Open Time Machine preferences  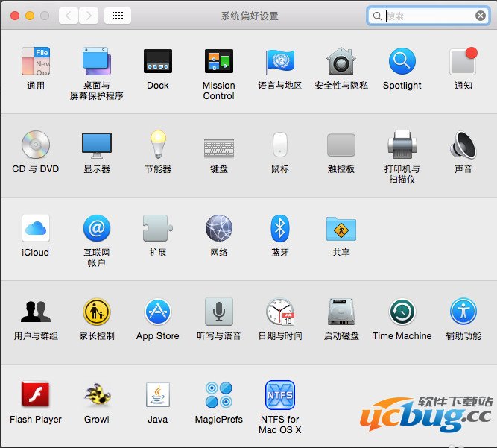pos(402,312)
